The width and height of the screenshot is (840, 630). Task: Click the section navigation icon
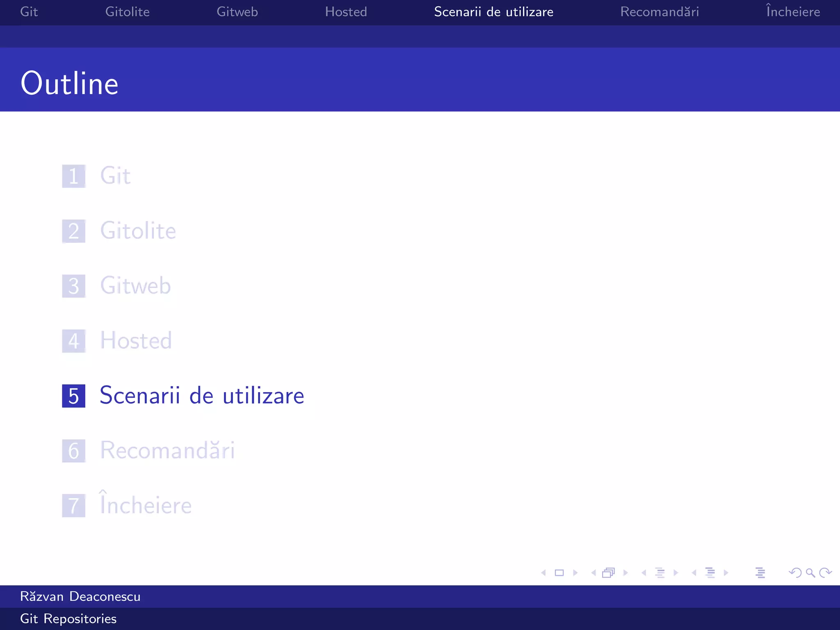[710, 573]
